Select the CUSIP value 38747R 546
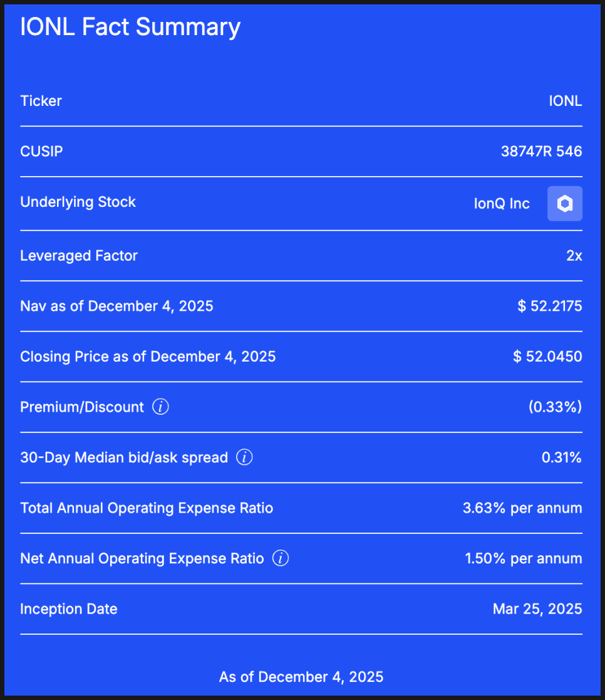605x700 pixels. click(541, 151)
